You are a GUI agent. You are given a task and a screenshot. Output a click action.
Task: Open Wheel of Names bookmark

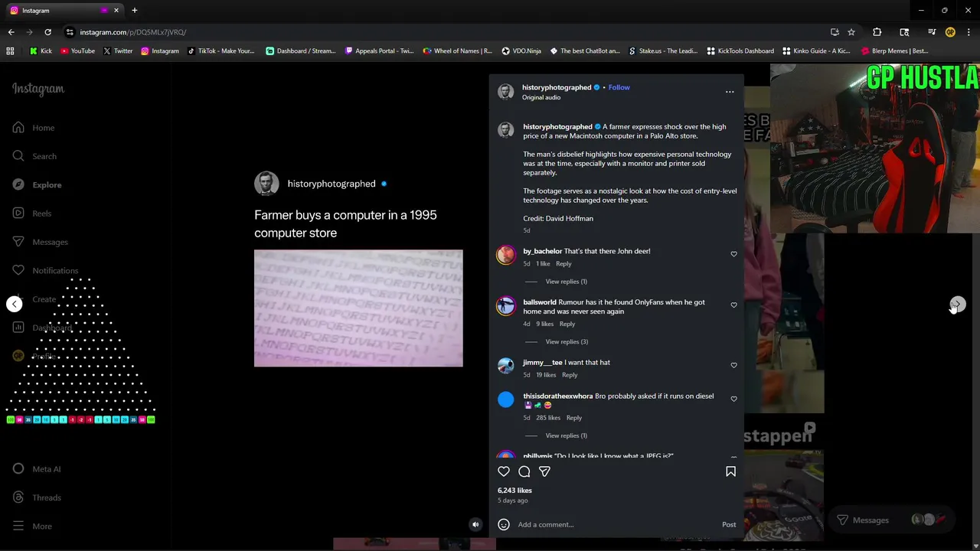tap(458, 51)
